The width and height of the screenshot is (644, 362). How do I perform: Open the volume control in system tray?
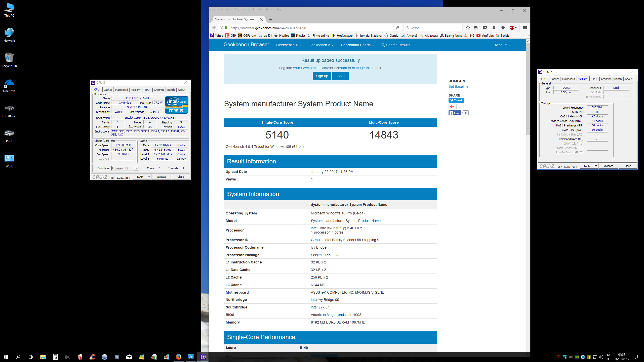tap(601, 357)
